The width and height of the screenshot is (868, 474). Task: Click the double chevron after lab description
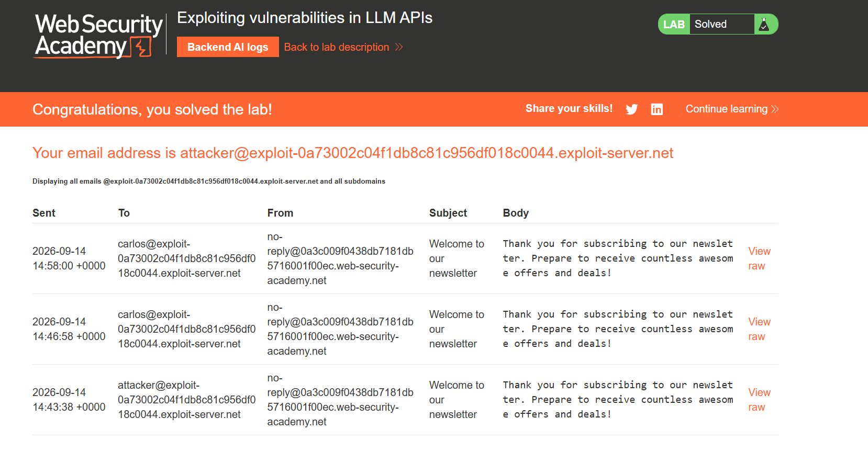[x=399, y=47]
